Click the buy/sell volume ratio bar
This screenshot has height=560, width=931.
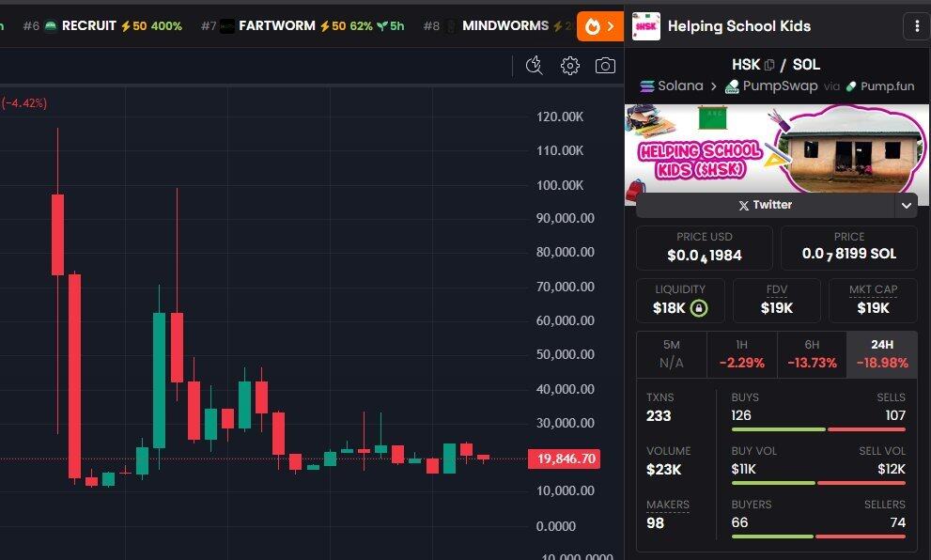pyautogui.click(x=819, y=483)
